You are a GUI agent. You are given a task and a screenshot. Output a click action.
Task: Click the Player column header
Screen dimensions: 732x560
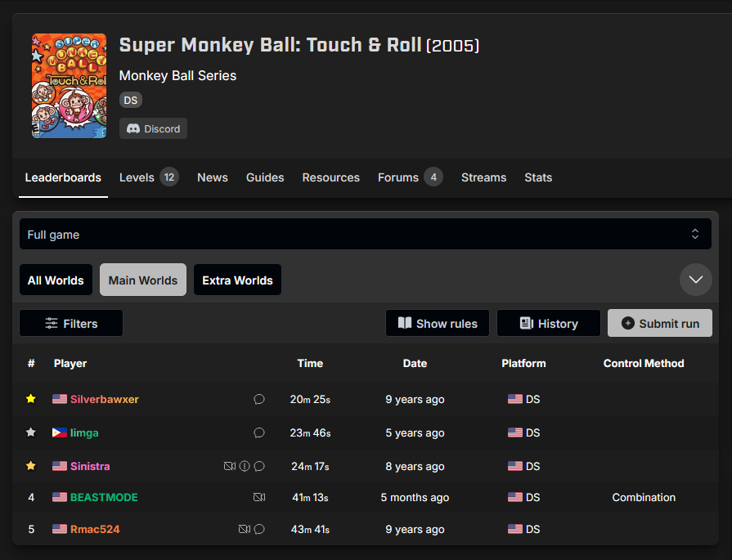(x=70, y=364)
